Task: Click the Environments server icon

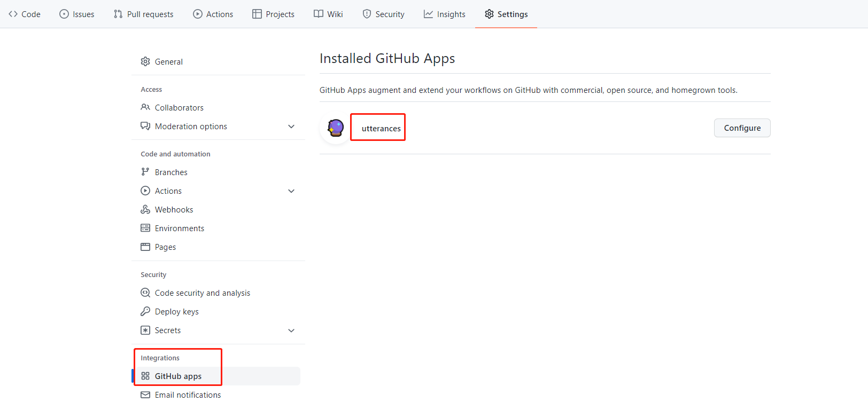Action: coord(145,228)
